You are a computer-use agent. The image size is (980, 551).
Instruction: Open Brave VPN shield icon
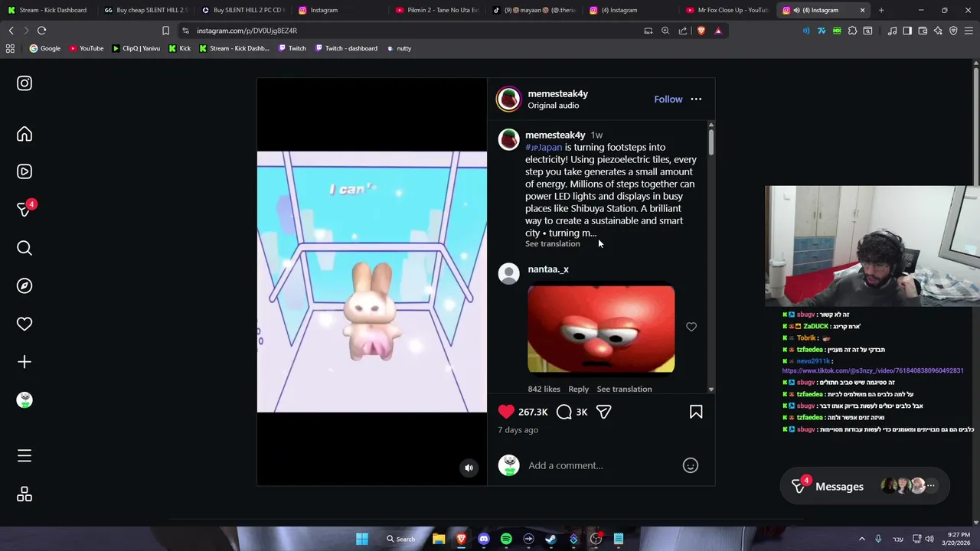click(x=953, y=31)
